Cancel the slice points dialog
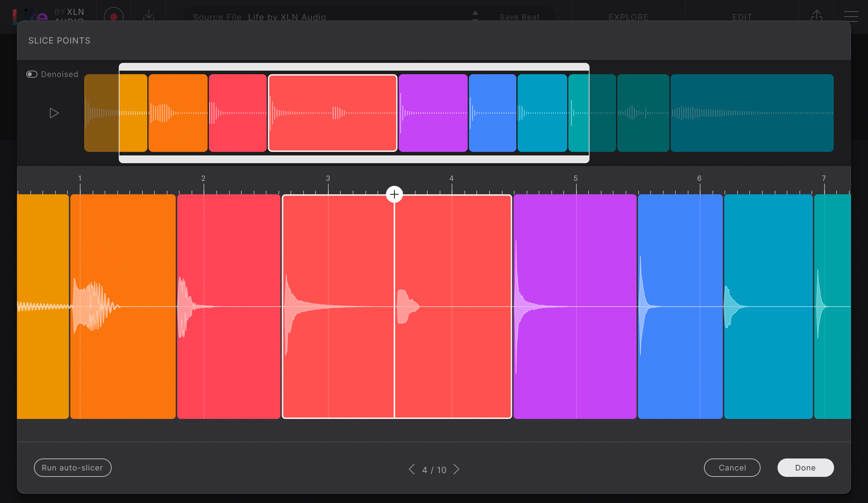 coord(732,468)
